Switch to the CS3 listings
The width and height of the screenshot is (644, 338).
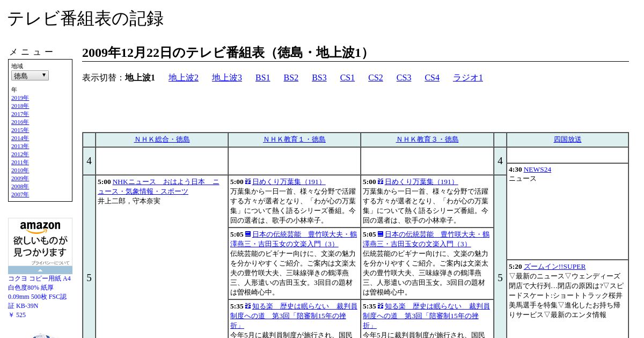pyautogui.click(x=404, y=78)
